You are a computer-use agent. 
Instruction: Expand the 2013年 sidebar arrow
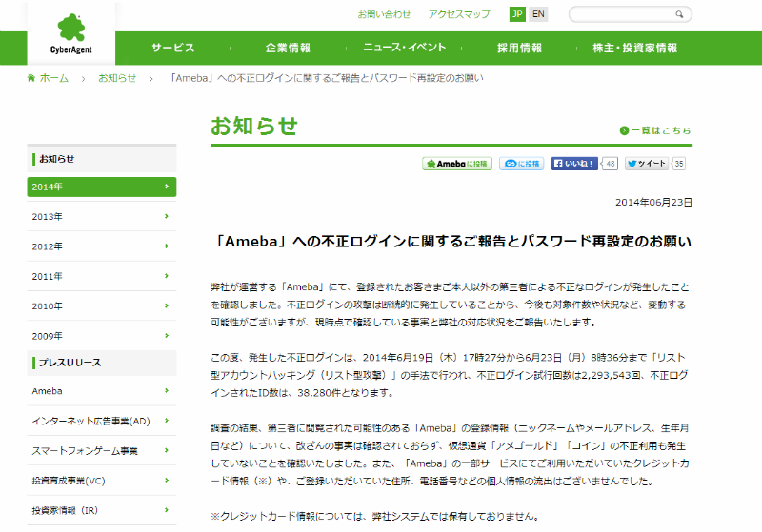click(x=167, y=216)
